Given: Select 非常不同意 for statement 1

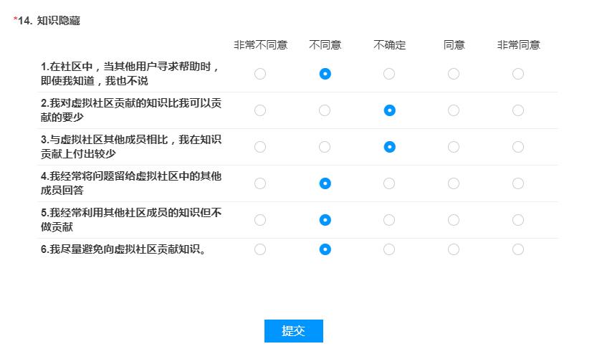Looking at the screenshot, I should pos(260,74).
